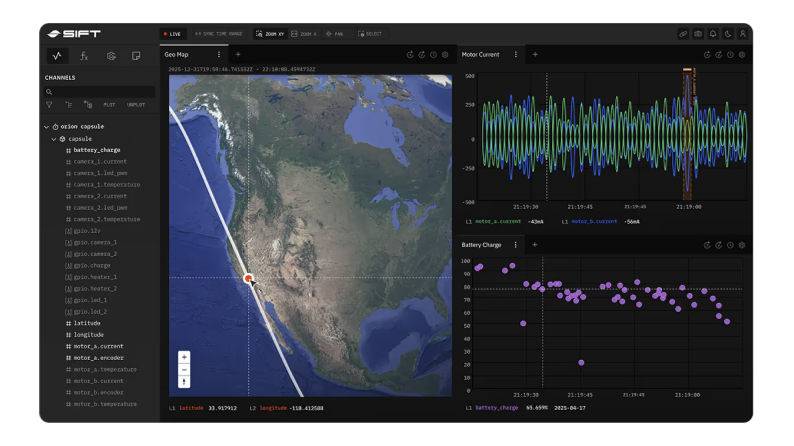The image size is (794, 446).
Task: Toggle Sync Time Range
Action: pyautogui.click(x=219, y=34)
